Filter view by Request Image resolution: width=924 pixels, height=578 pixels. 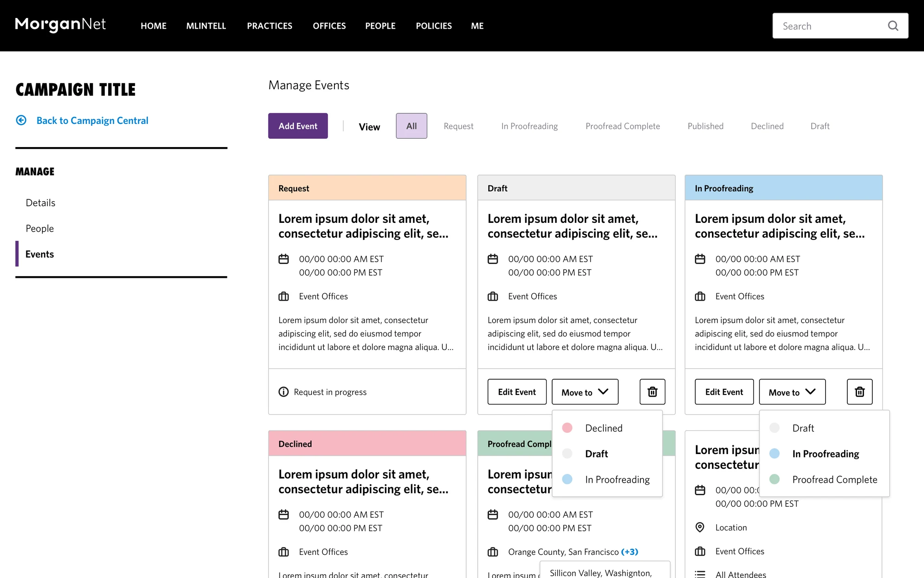458,126
